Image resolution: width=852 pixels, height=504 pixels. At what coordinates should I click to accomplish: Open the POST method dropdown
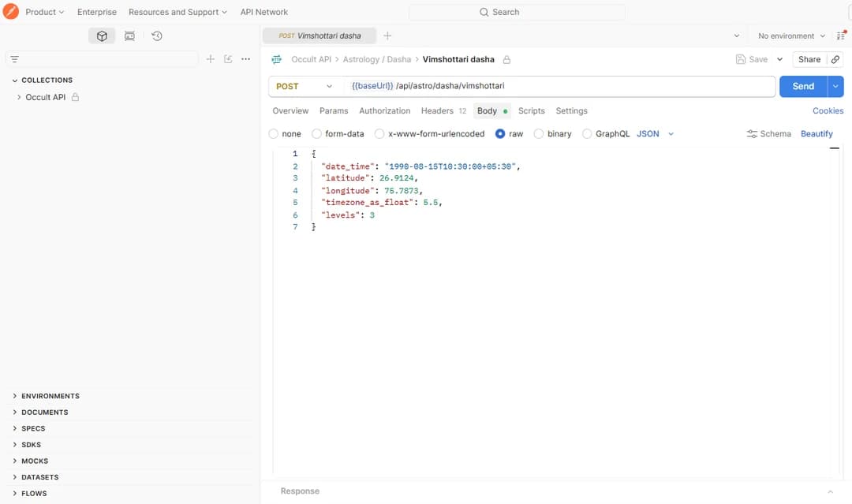point(305,86)
